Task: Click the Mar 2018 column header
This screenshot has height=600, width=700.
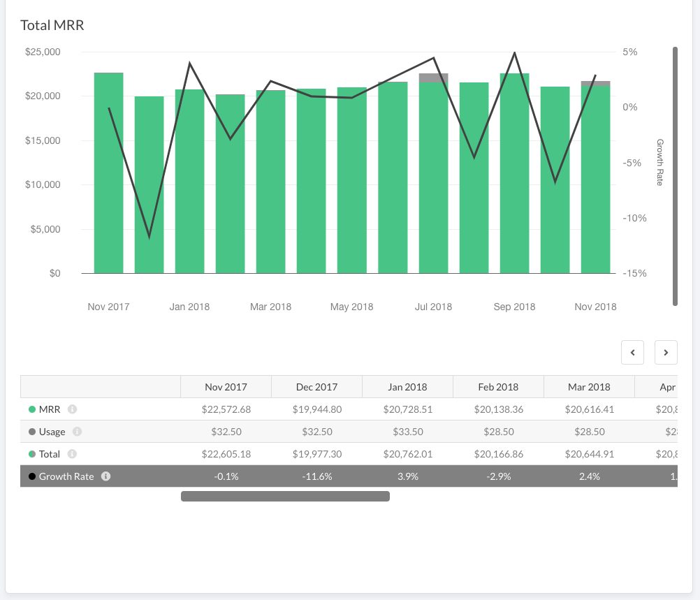Action: pyautogui.click(x=589, y=387)
